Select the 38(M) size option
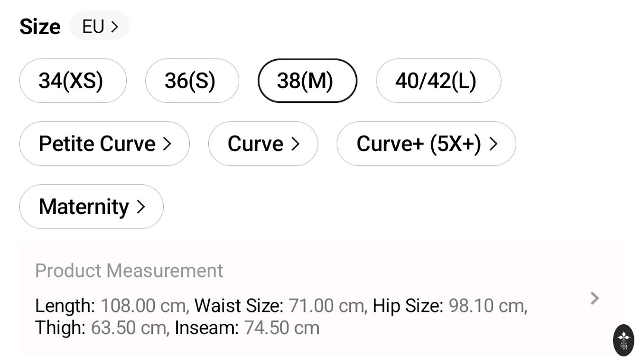The height and width of the screenshot is (364, 642). [307, 81]
